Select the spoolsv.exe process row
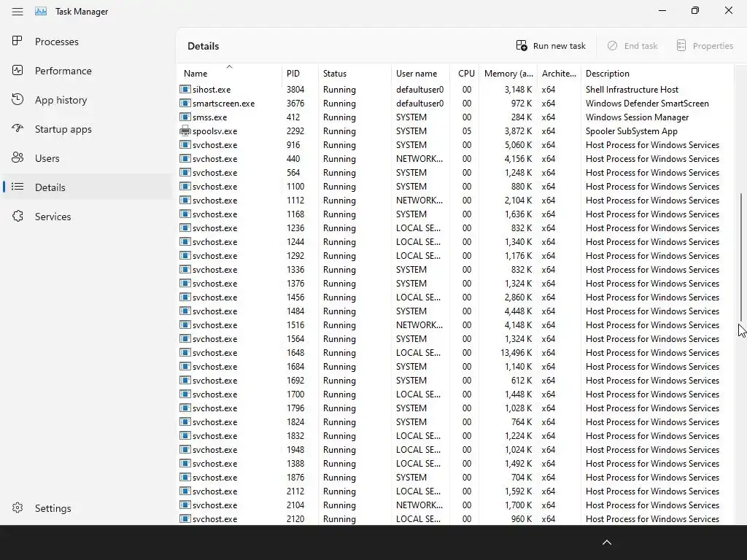This screenshot has width=747, height=560. [455, 131]
